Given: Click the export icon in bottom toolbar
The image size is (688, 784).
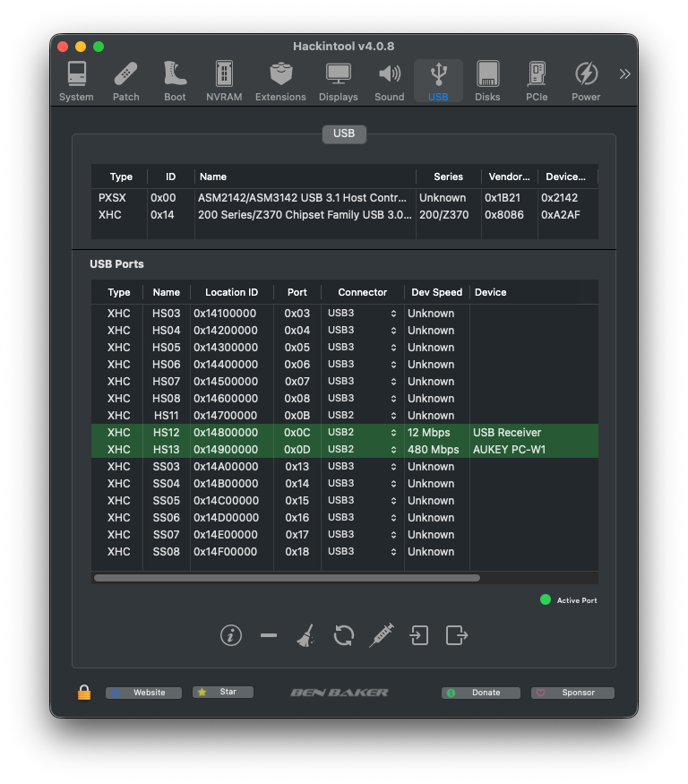Looking at the screenshot, I should pos(457,635).
